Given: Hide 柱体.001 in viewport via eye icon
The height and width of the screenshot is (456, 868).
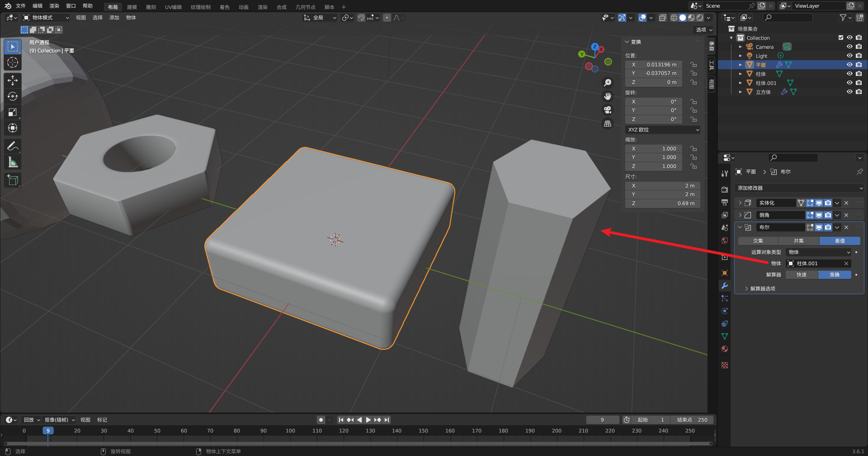Looking at the screenshot, I should 849,83.
